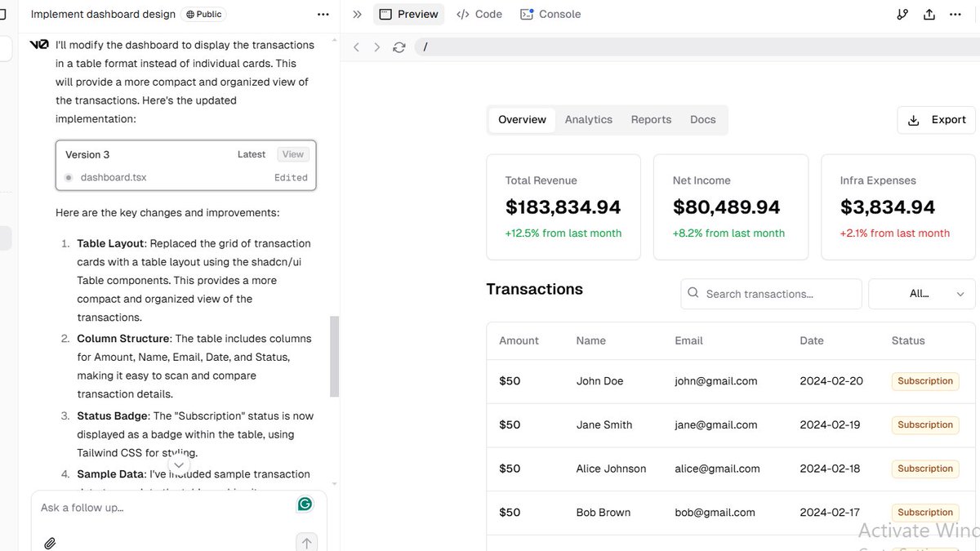
Task: Click Alice Johnson's Subscription badge
Action: [x=925, y=469]
